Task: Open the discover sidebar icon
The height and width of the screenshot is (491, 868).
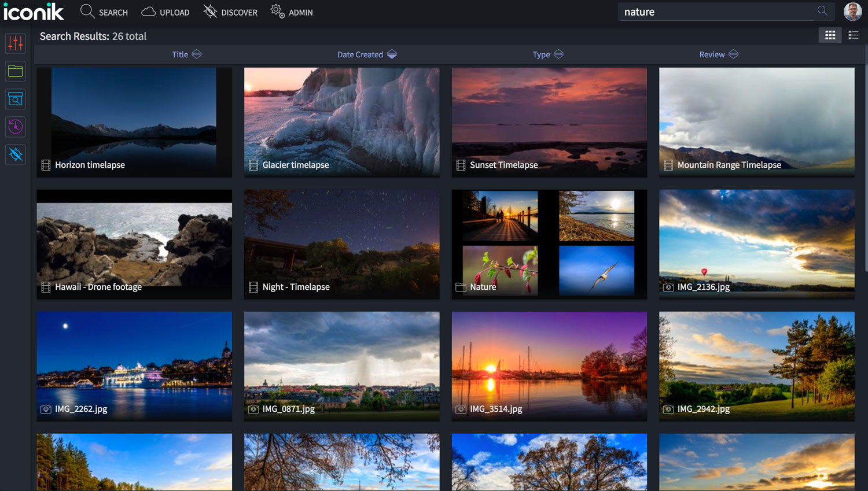Action: click(16, 154)
